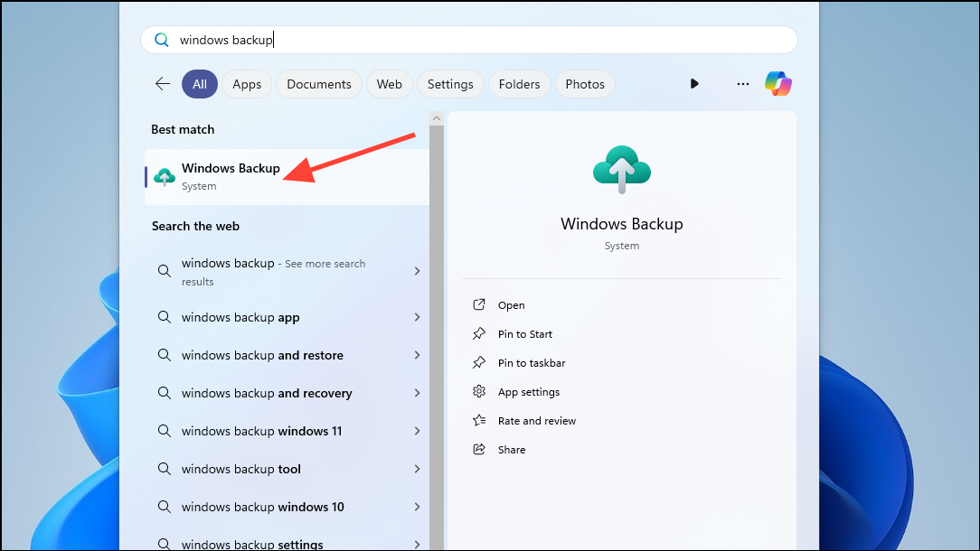Click the App settings gear icon
The height and width of the screenshot is (551, 980).
478,391
